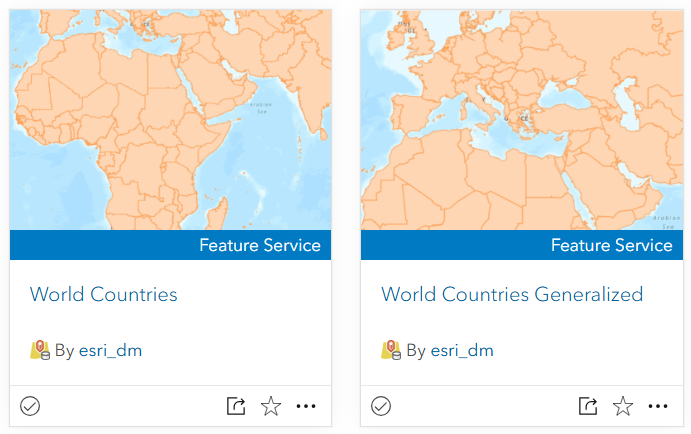Open the World Countries title link

(103, 294)
